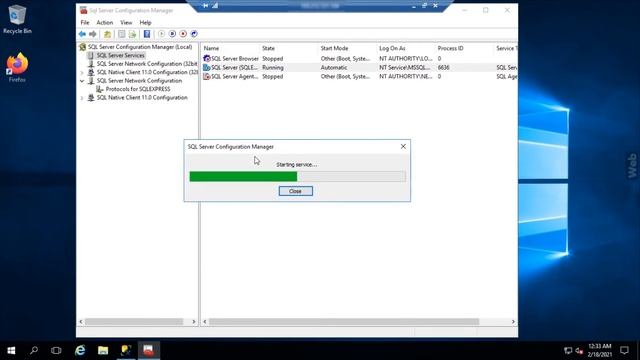This screenshot has width=640, height=360.
Task: Click right pane horizontal scrollbar right arrow
Action: [513, 322]
